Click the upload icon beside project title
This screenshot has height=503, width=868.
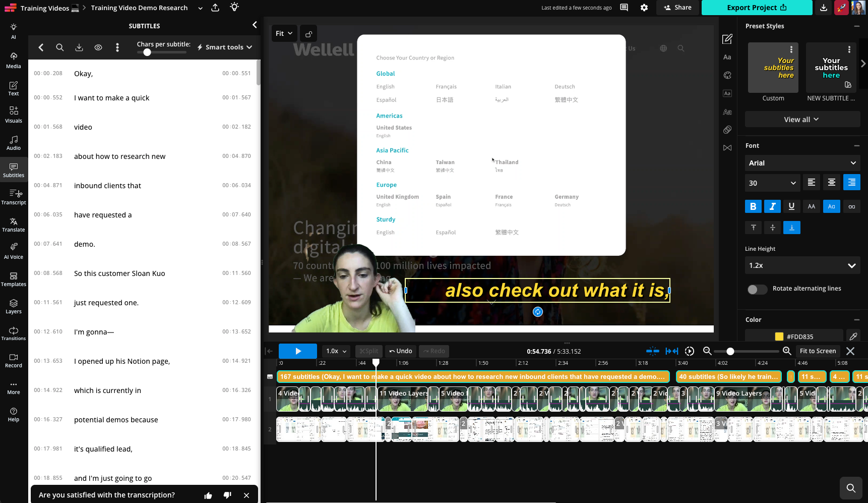coord(215,8)
